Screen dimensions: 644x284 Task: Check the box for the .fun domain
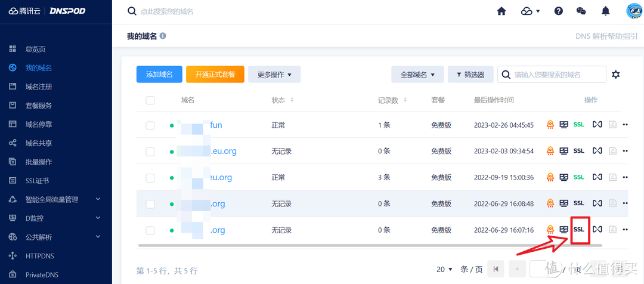[150, 126]
